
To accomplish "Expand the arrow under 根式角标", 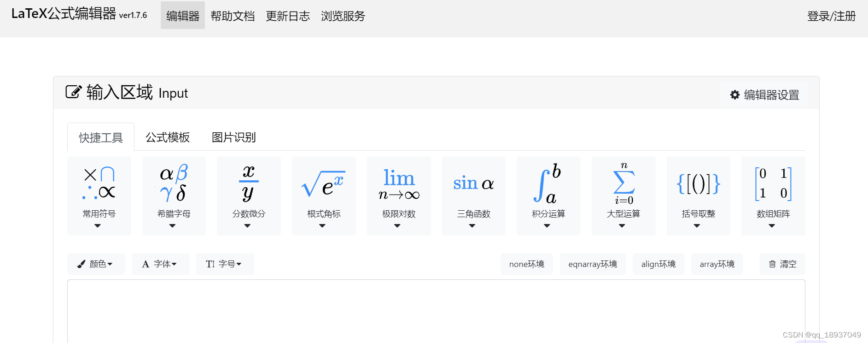I will 322,226.
